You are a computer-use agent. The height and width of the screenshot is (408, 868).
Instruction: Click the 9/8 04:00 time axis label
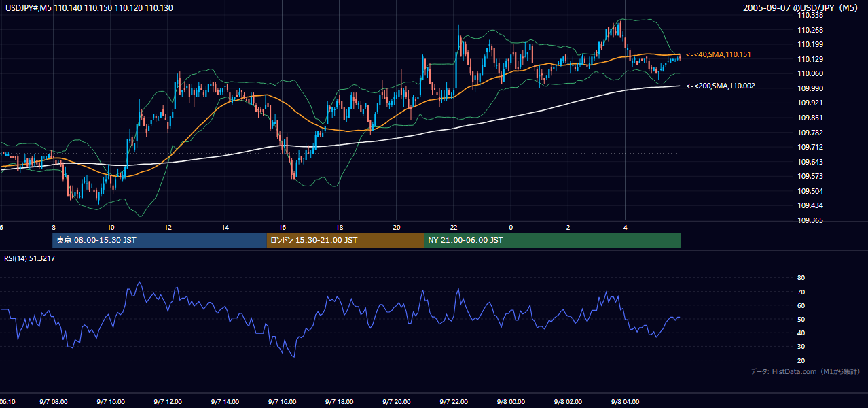626,402
